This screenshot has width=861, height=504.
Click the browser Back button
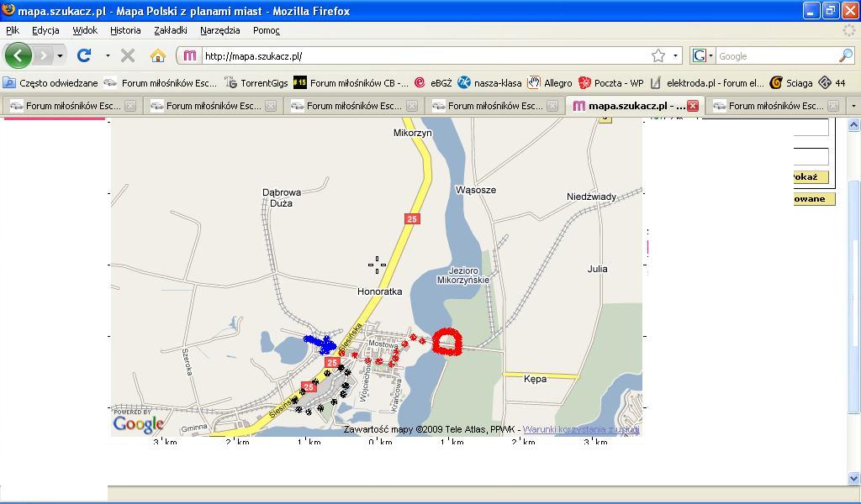pyautogui.click(x=18, y=55)
